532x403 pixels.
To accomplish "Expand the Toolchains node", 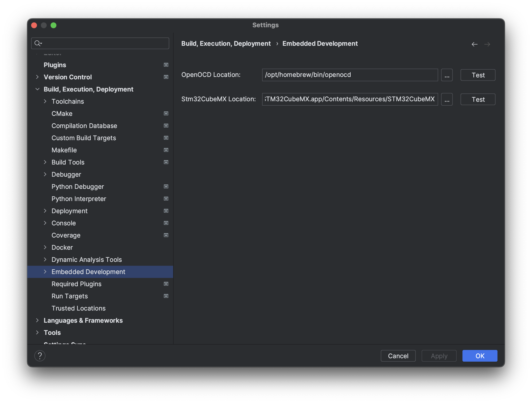I will [45, 101].
